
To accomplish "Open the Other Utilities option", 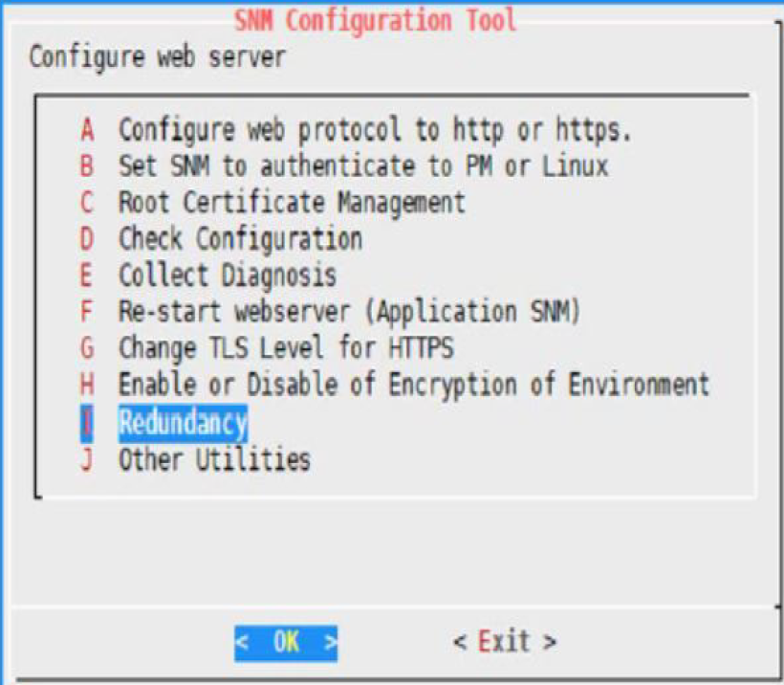I will coord(214,459).
